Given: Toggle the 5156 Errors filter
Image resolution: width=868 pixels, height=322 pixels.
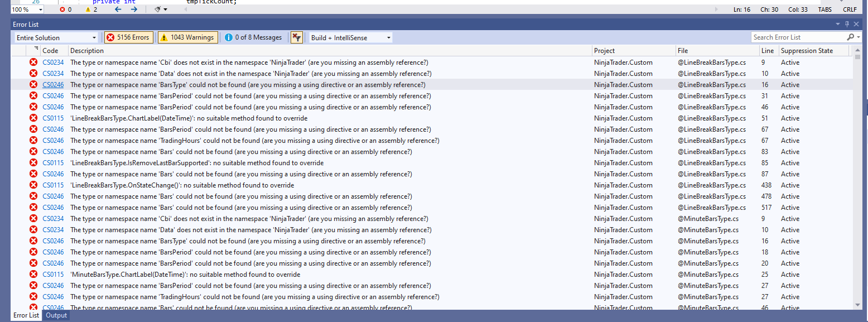Looking at the screenshot, I should 128,37.
